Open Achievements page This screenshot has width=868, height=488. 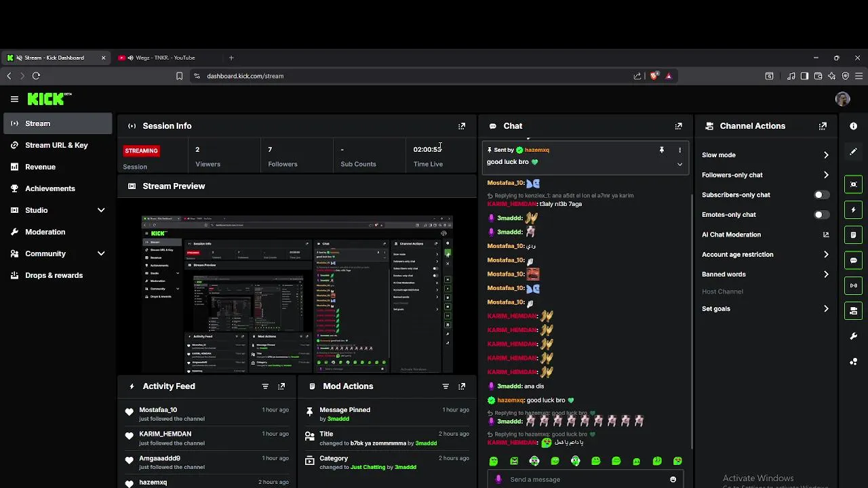58,188
